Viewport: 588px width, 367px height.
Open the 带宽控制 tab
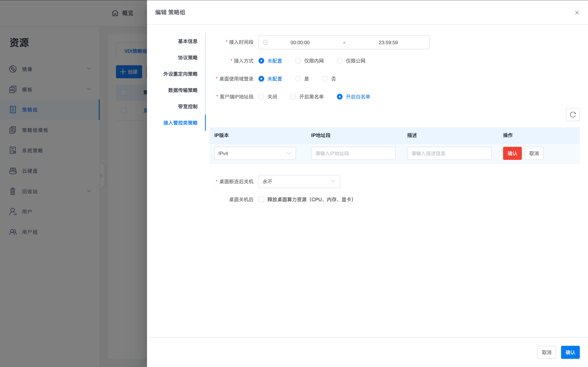tap(188, 107)
